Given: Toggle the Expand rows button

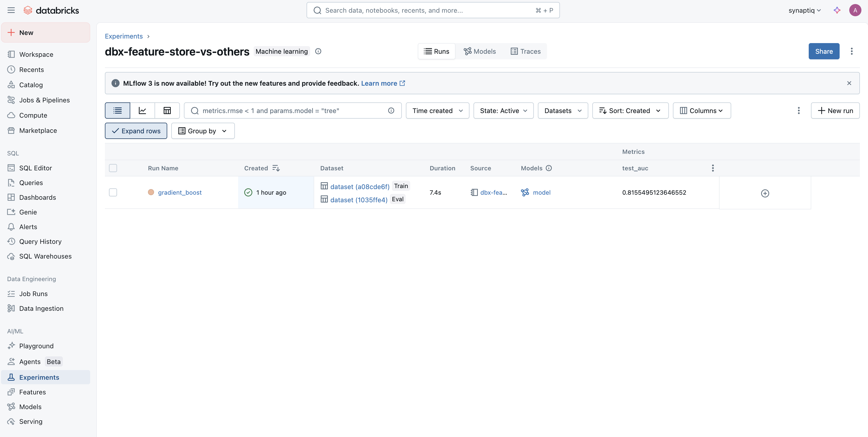Looking at the screenshot, I should click(136, 131).
